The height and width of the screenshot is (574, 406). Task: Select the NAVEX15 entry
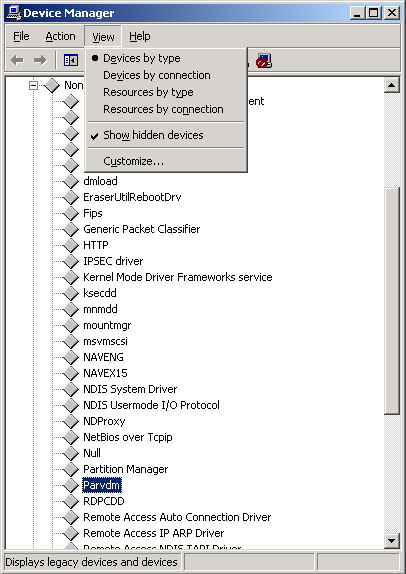(105, 373)
